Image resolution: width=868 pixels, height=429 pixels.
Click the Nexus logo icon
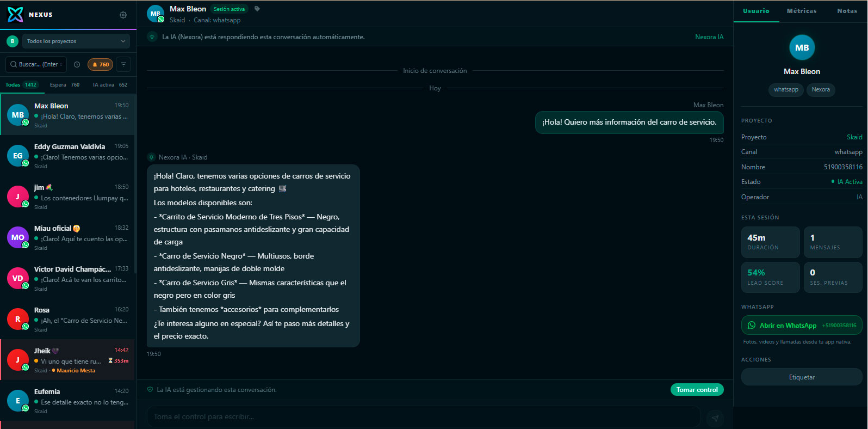[x=15, y=15]
